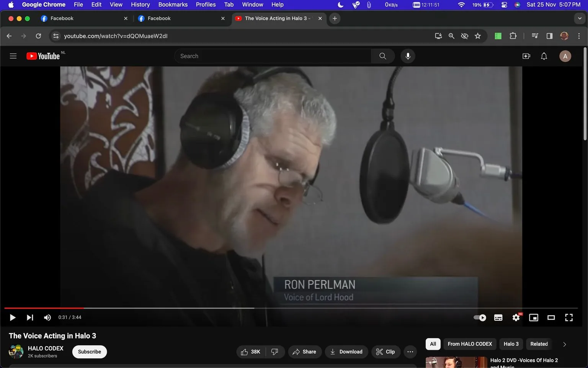Open the video settings gear
588x368 pixels.
516,317
